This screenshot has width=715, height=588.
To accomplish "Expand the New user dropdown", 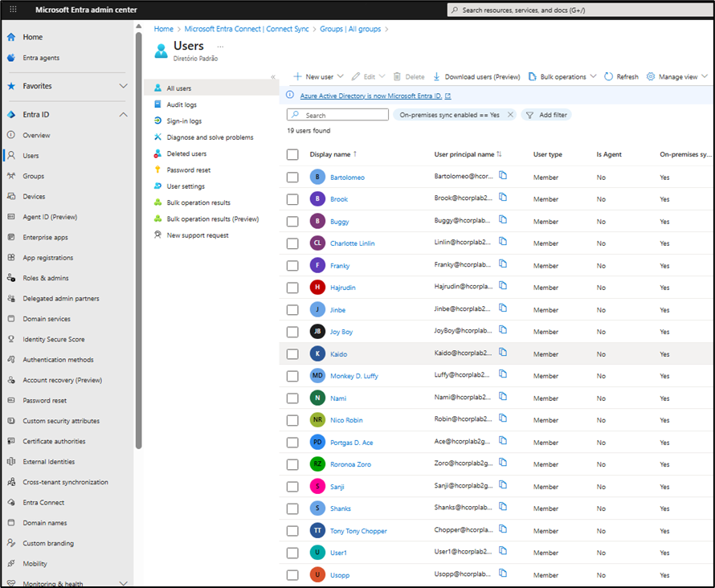I will [x=340, y=77].
